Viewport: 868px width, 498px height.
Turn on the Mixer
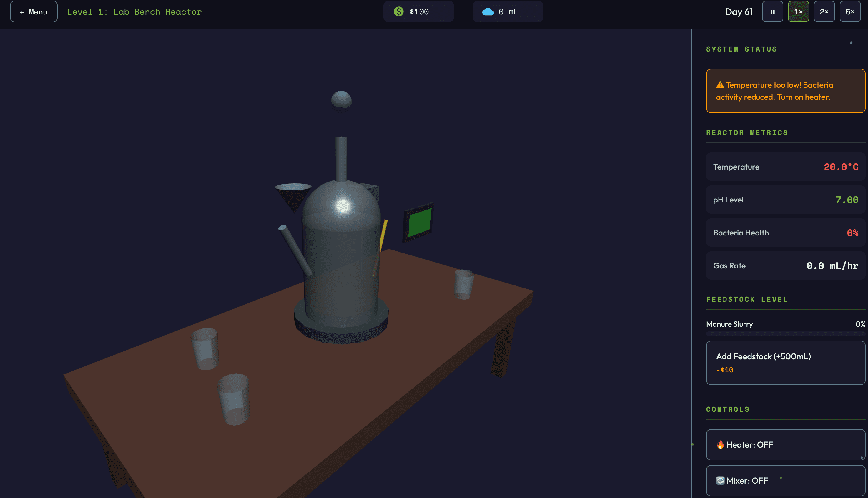[785, 480]
